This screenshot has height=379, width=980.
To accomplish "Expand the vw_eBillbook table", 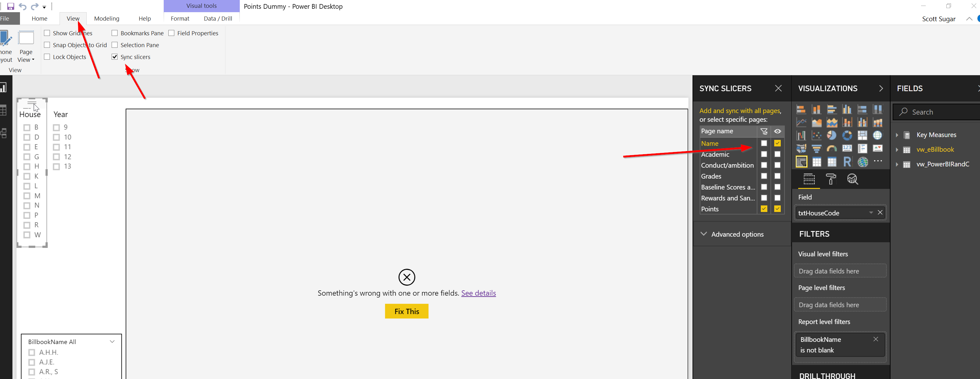I will [897, 150].
